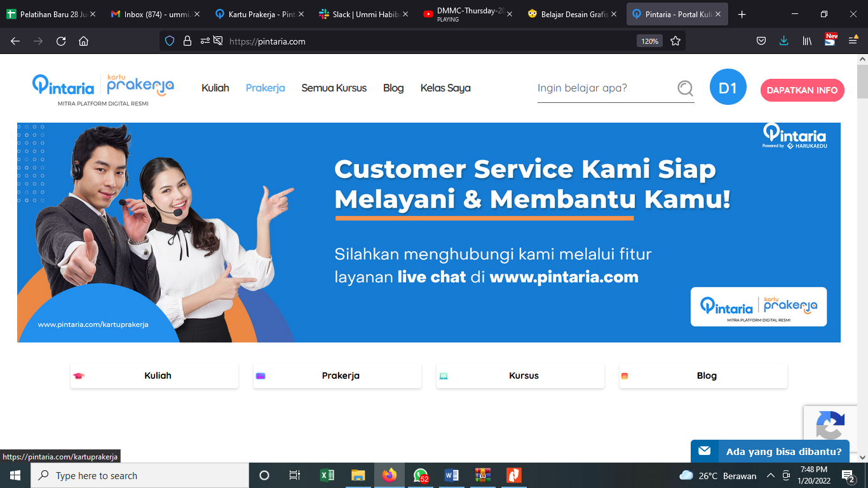This screenshot has height=488, width=868.
Task: Click the Cortana circle on the taskbar
Action: (264, 475)
